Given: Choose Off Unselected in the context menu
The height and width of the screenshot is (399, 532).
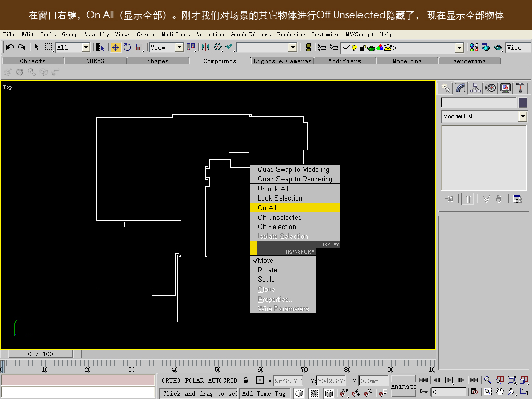Looking at the screenshot, I should [x=295, y=217].
